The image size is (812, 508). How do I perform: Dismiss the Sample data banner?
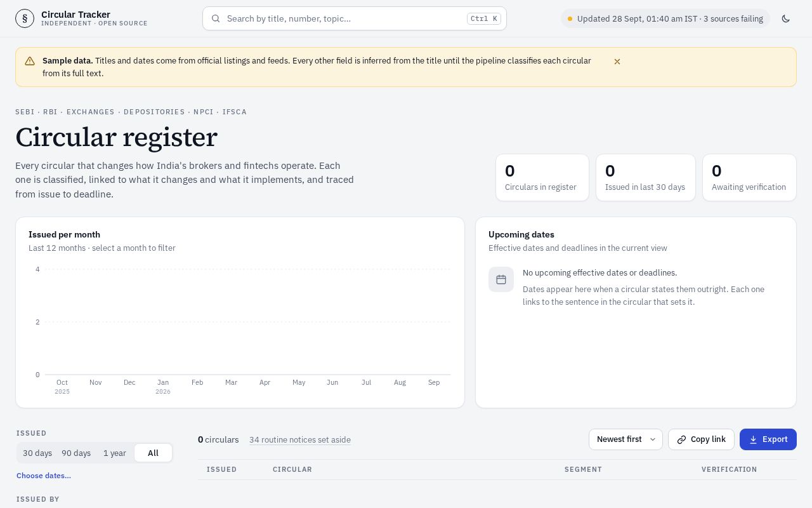[617, 62]
